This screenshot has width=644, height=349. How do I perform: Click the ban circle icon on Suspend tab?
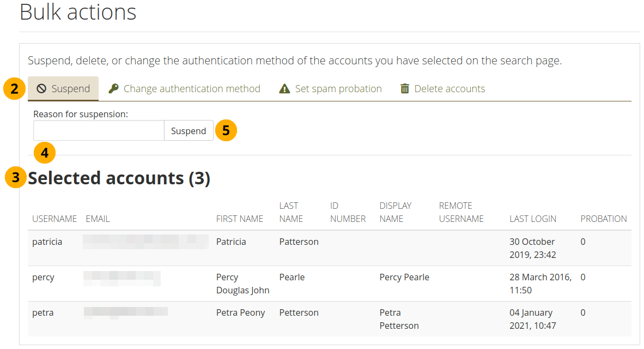pos(41,89)
